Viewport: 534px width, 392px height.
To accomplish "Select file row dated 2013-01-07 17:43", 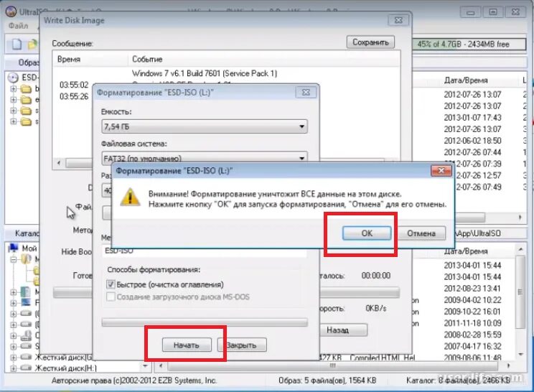I will [x=472, y=118].
